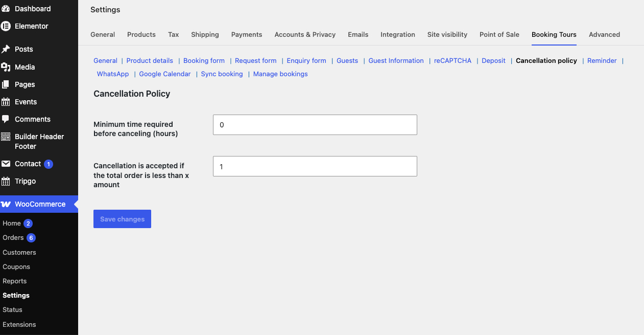Viewport: 644px width, 335px height.
Task: Open Elementor menu item
Action: pyautogui.click(x=32, y=26)
